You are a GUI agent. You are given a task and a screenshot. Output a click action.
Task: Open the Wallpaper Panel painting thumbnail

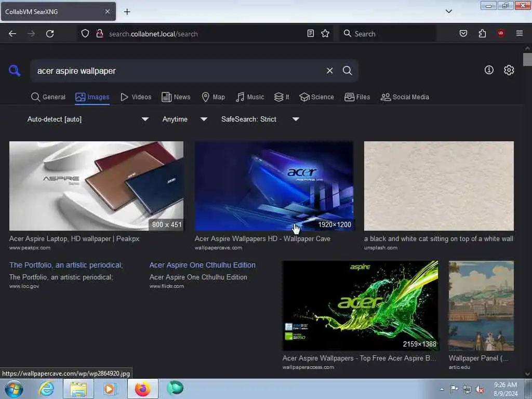481,305
